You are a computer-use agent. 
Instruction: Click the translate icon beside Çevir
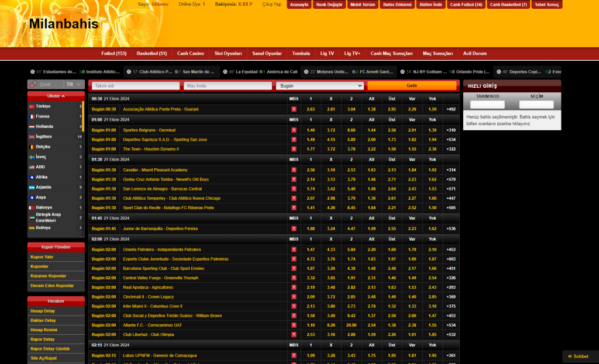35,85
